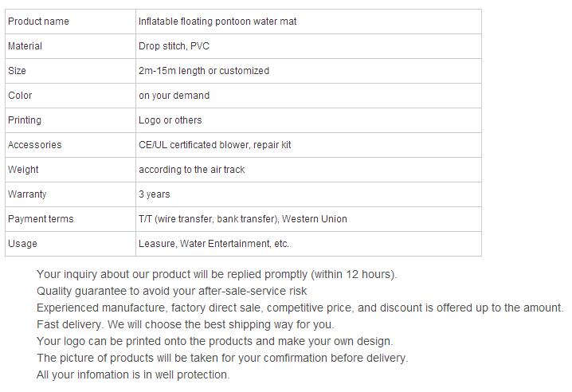572x392 pixels.
Task: Click the "Size" row label
Action: (17, 71)
